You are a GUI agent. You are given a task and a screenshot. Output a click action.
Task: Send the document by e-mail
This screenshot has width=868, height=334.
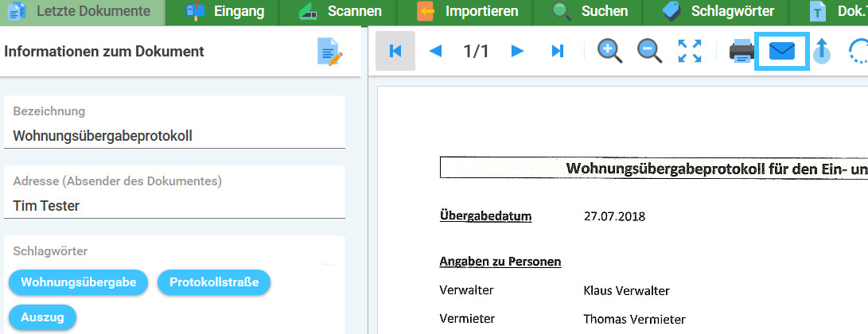[x=782, y=52]
